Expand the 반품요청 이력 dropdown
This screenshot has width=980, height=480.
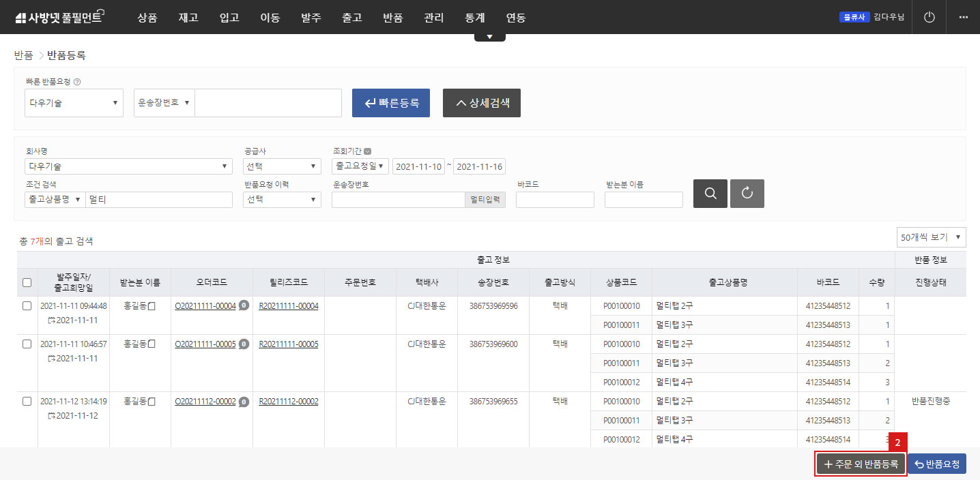pyautogui.click(x=282, y=199)
